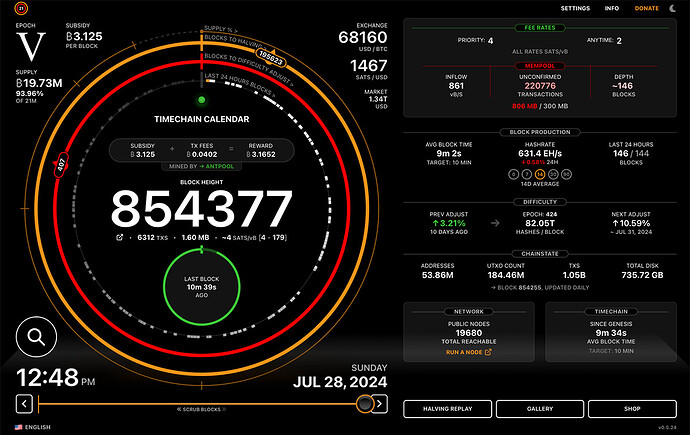The width and height of the screenshot is (690, 435).
Task: Open block details external link icon
Action: pyautogui.click(x=120, y=238)
